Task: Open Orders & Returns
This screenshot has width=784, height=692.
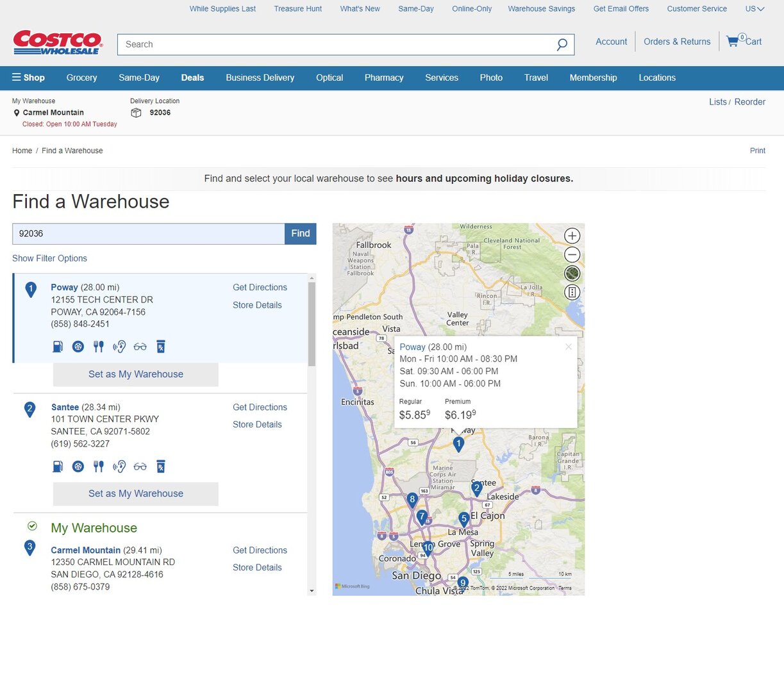Action: pos(677,42)
